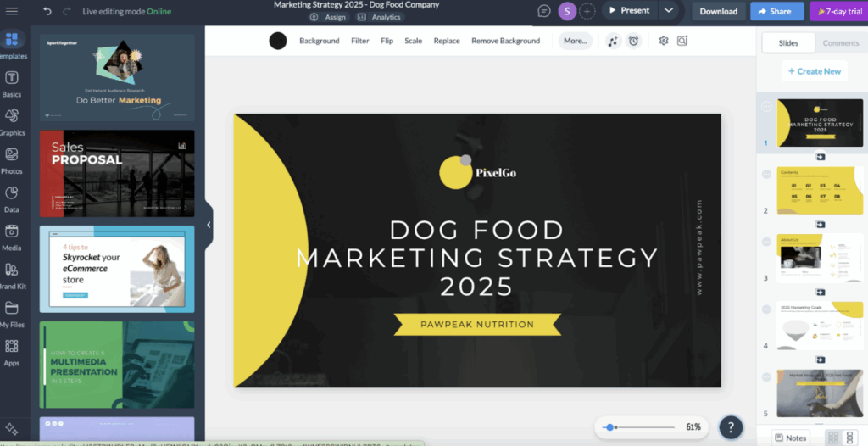Open the settings gear in toolbar
The height and width of the screenshot is (446, 868).
coord(664,41)
